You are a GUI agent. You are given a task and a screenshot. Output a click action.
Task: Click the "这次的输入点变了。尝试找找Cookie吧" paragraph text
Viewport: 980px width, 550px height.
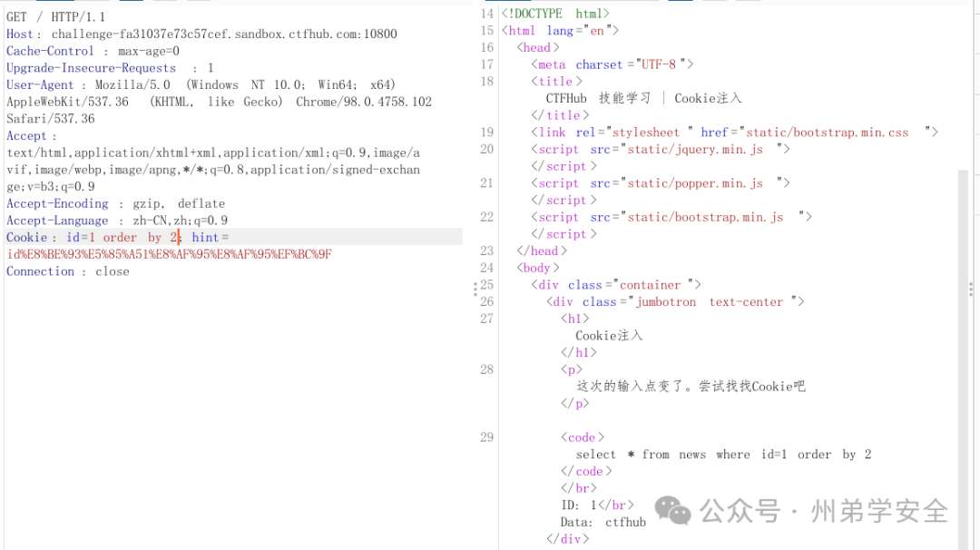click(x=691, y=386)
